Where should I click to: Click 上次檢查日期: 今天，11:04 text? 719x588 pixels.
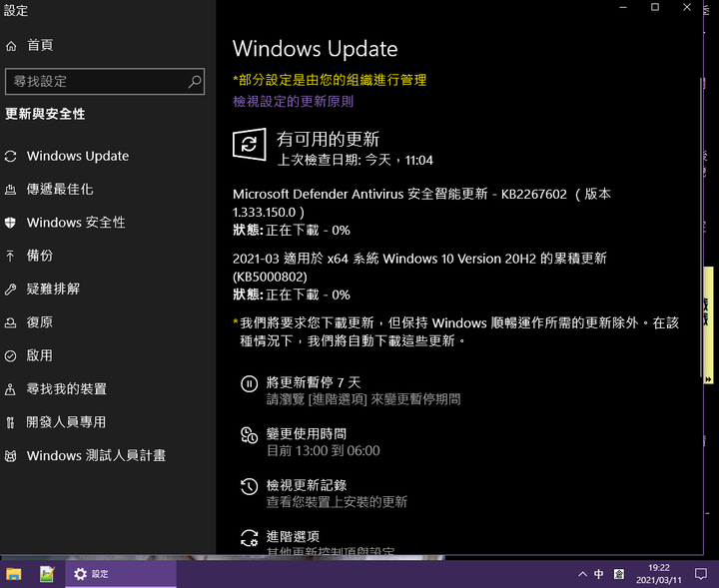click(355, 161)
